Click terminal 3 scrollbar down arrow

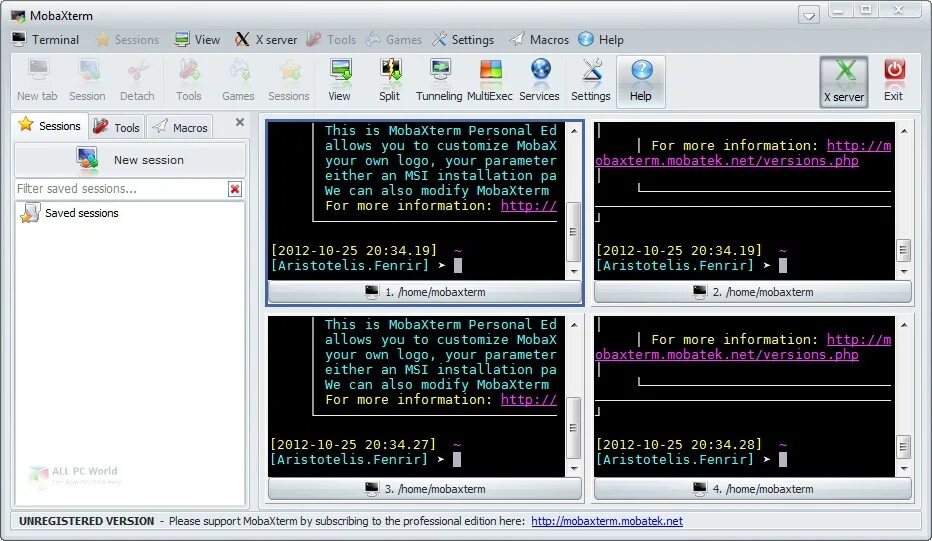click(x=574, y=468)
